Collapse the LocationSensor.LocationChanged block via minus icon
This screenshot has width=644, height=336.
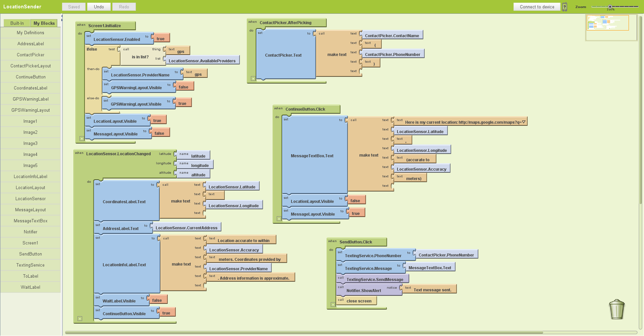[x=79, y=319]
